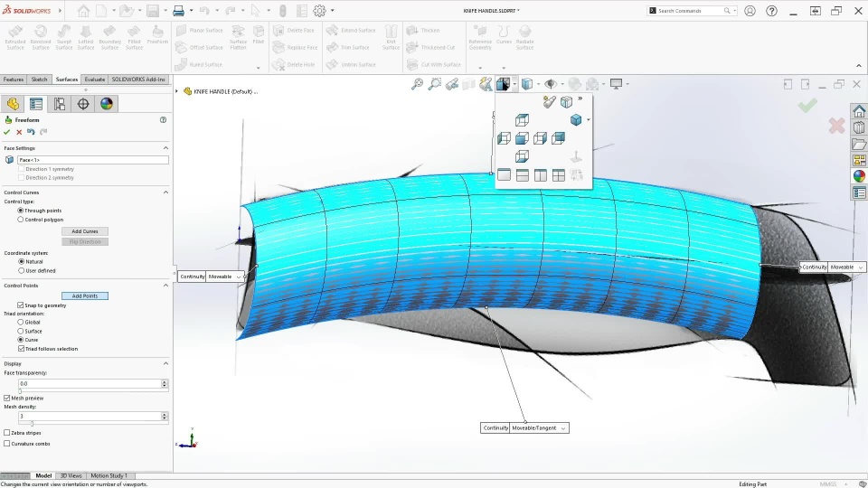Open the ConfigurationManager tab
868x488 pixels.
[60, 104]
